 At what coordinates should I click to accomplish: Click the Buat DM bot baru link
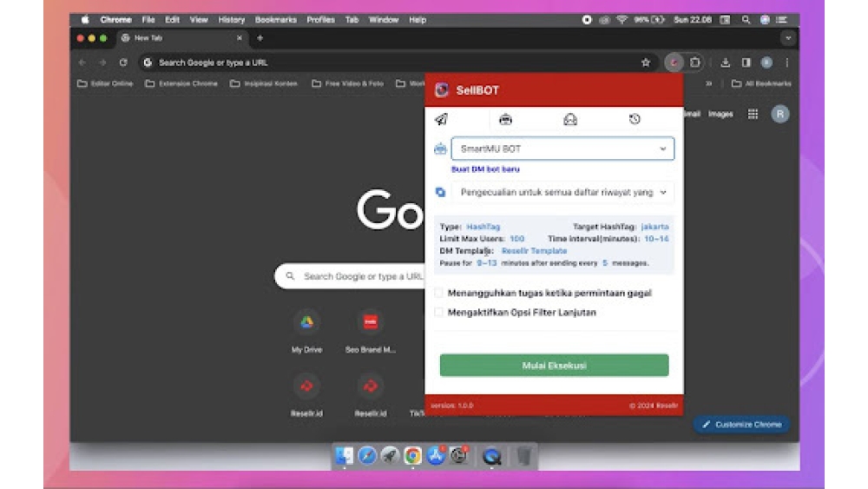coord(485,169)
